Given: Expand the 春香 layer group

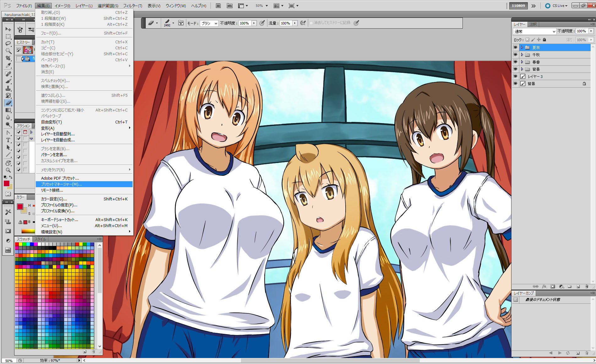Looking at the screenshot, I should [x=522, y=62].
